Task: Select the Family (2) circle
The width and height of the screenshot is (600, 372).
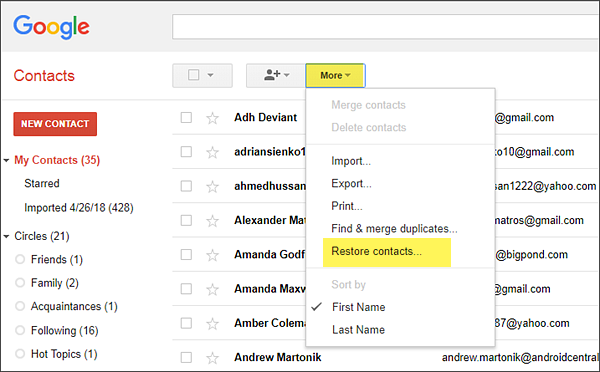Action: (x=55, y=283)
